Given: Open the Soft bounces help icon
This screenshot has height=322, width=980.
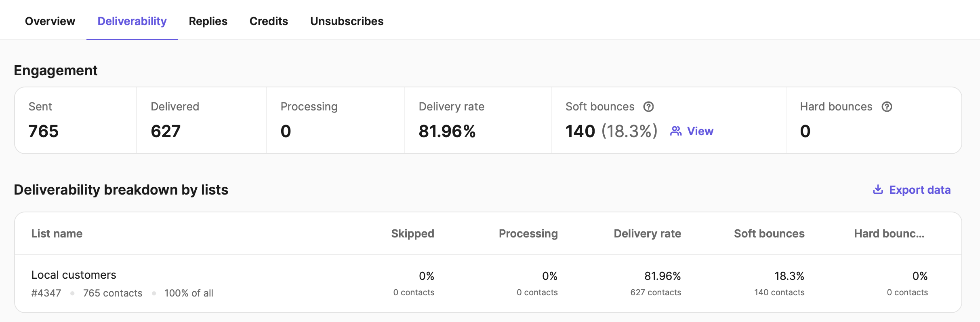Looking at the screenshot, I should [648, 107].
